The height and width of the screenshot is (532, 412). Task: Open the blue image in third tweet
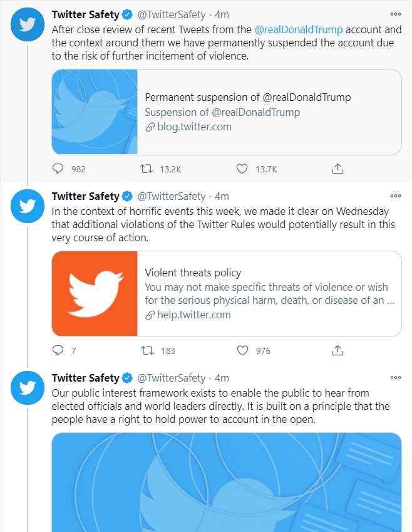point(226,481)
